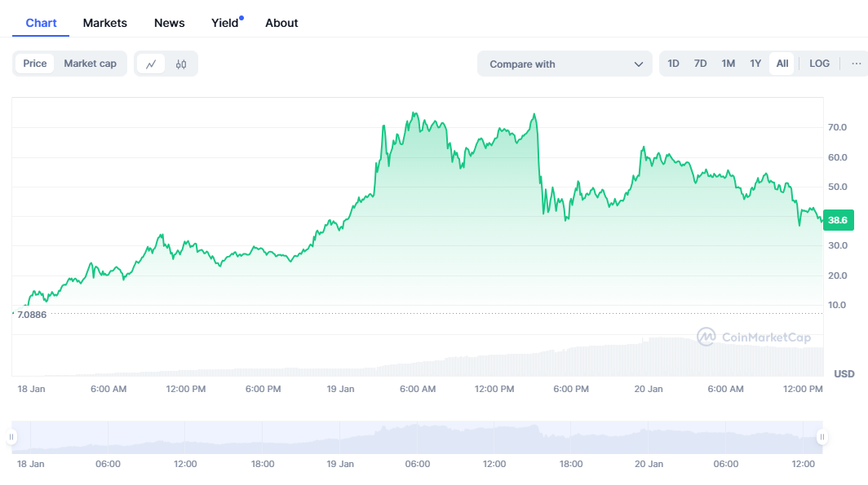
Task: Grab the right range slider handle
Action: [821, 438]
